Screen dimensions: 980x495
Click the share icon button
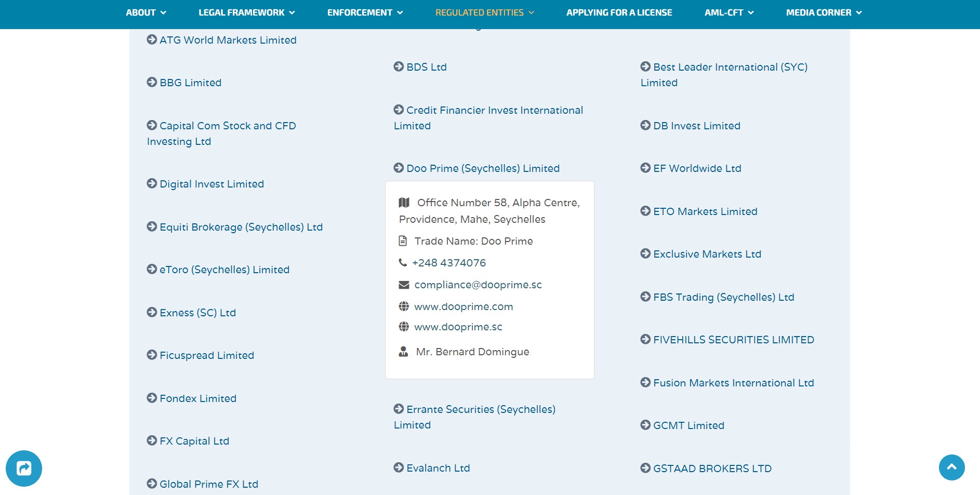click(24, 469)
